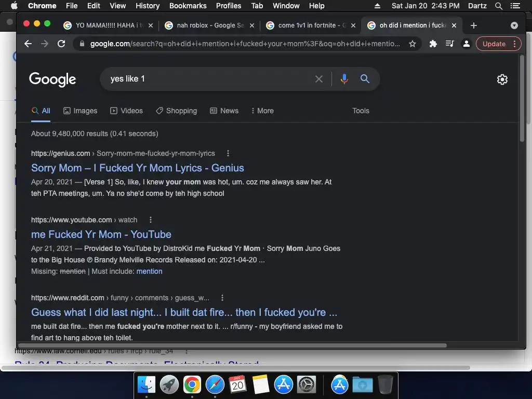Open a new tab with plus icon
Viewport: 532px width, 399px height.
coord(474,25)
